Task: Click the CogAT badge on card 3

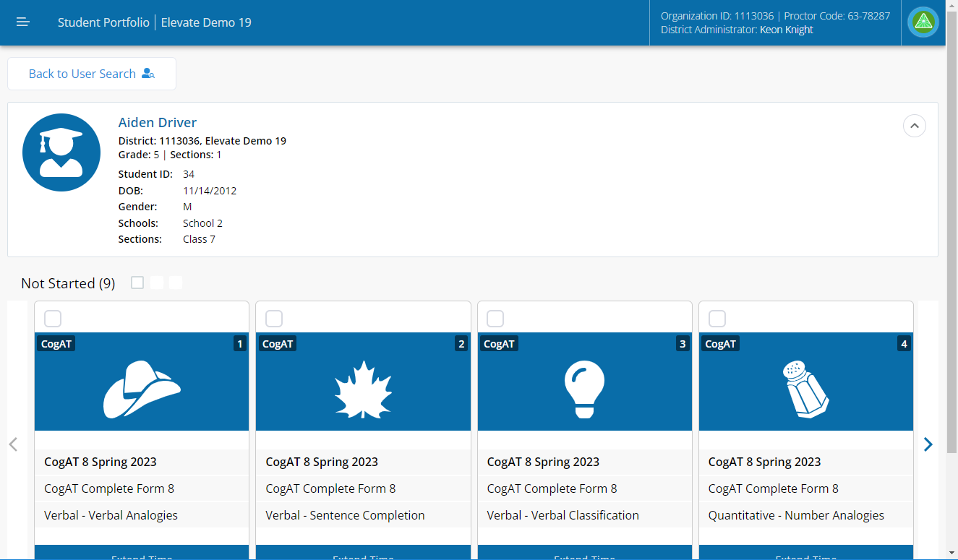Action: [x=499, y=344]
